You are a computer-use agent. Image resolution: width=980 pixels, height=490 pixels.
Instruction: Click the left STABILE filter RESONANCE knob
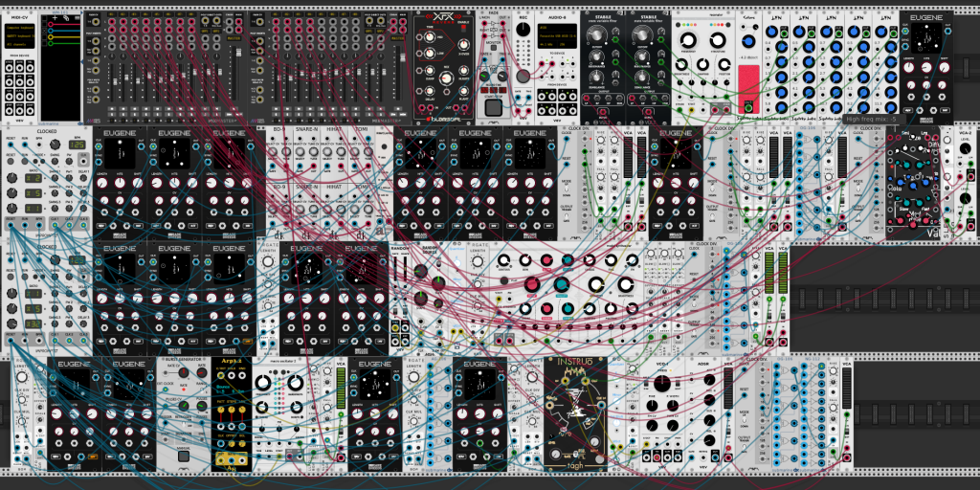597,56
